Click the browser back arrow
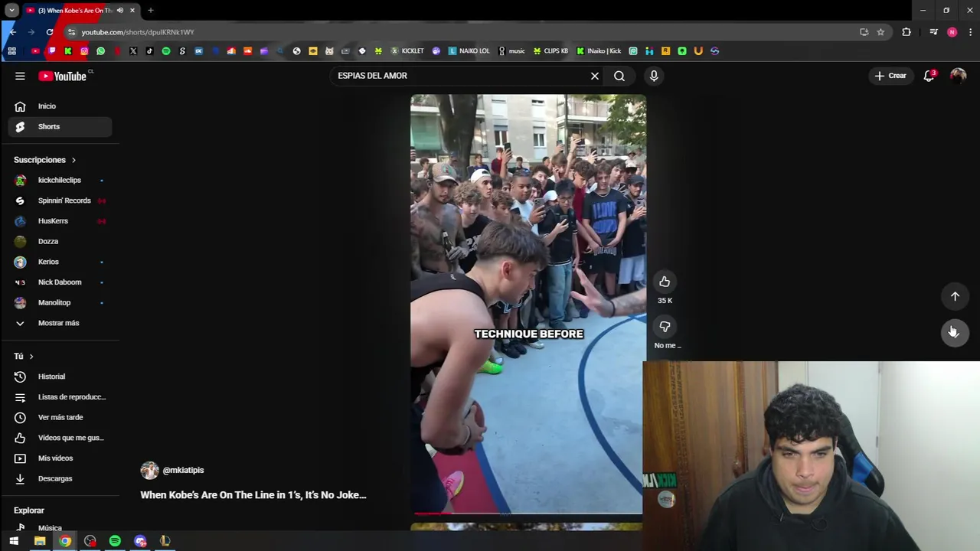Screen dimensions: 980x551 click(x=12, y=32)
